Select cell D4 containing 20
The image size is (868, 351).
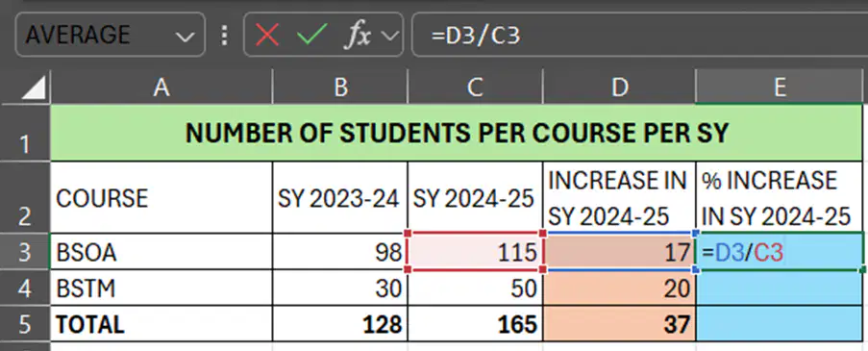click(619, 288)
